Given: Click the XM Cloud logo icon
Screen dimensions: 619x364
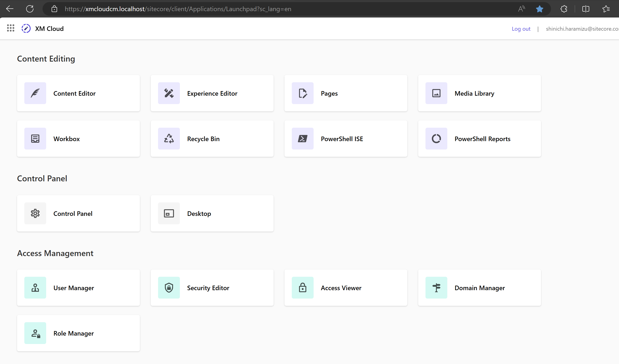Looking at the screenshot, I should [26, 28].
